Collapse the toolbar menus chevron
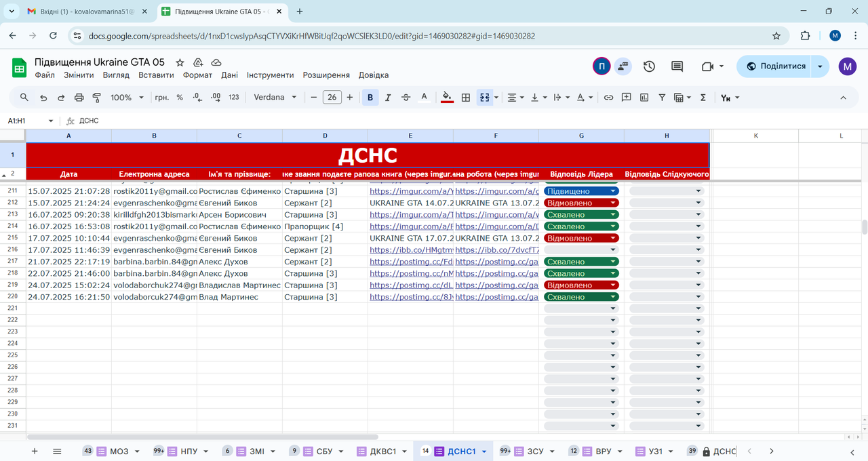868x461 pixels. click(x=844, y=98)
